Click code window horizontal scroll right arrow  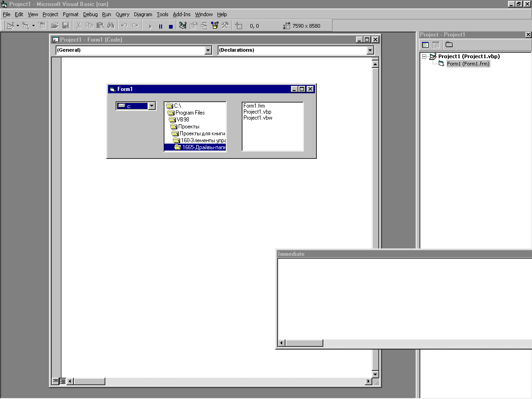(x=369, y=381)
